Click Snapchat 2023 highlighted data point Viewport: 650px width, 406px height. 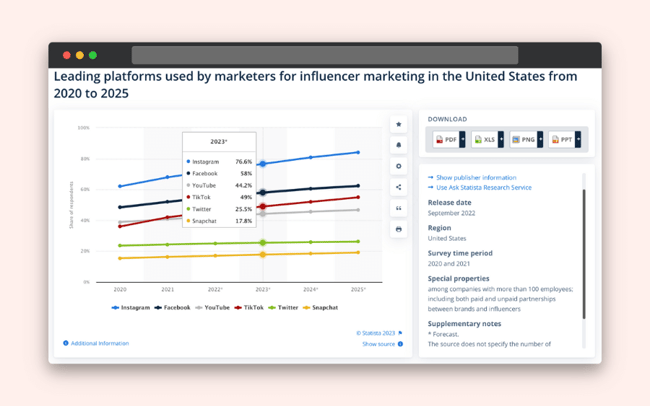coord(262,255)
